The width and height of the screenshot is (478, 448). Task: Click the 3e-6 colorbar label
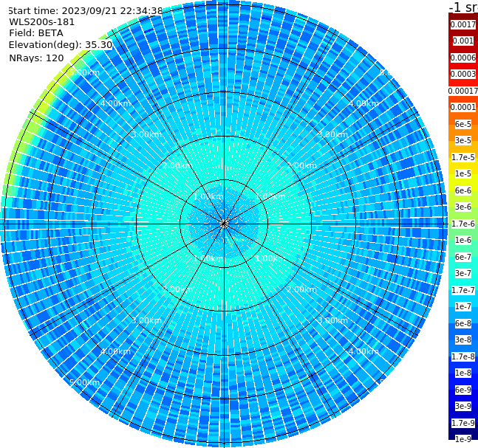coord(463,207)
